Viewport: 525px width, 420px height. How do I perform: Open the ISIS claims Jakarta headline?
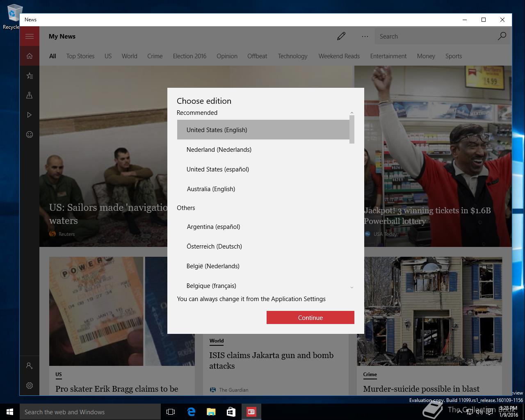pyautogui.click(x=271, y=361)
